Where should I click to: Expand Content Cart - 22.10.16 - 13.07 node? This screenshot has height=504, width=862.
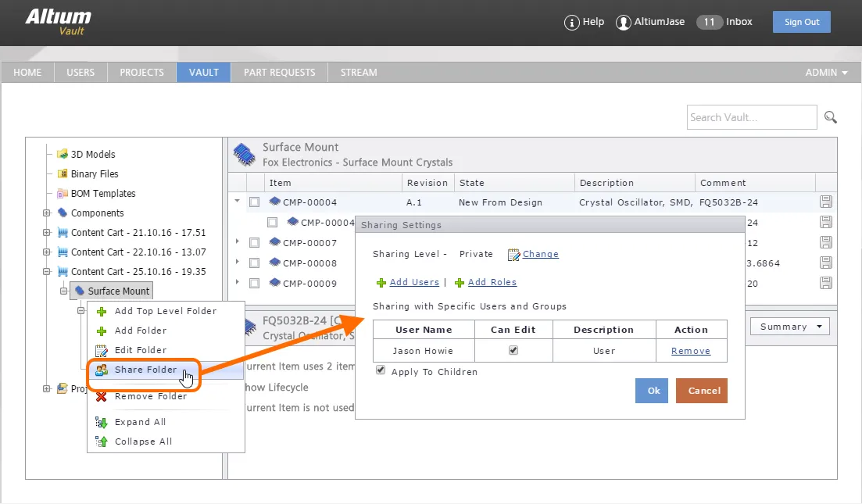[47, 252]
